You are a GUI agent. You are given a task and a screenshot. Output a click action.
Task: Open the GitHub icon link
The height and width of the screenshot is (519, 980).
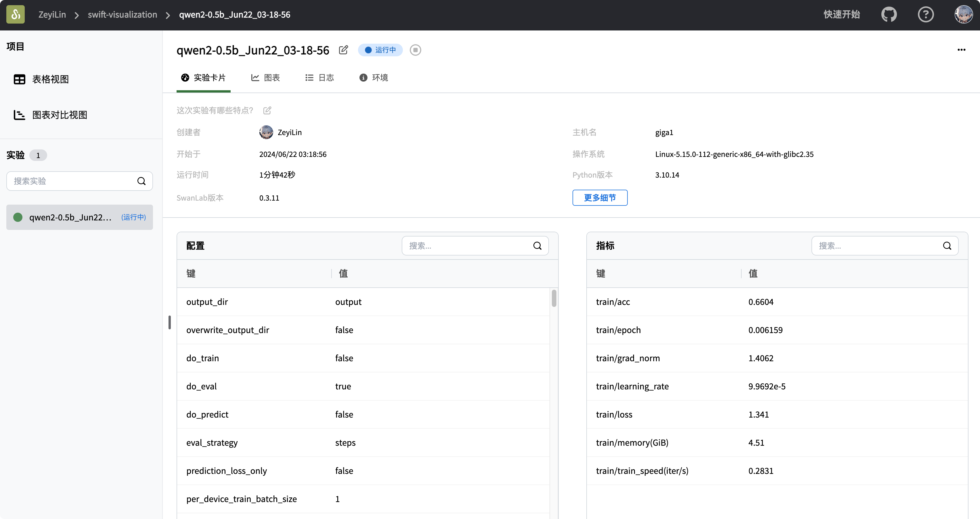889,14
